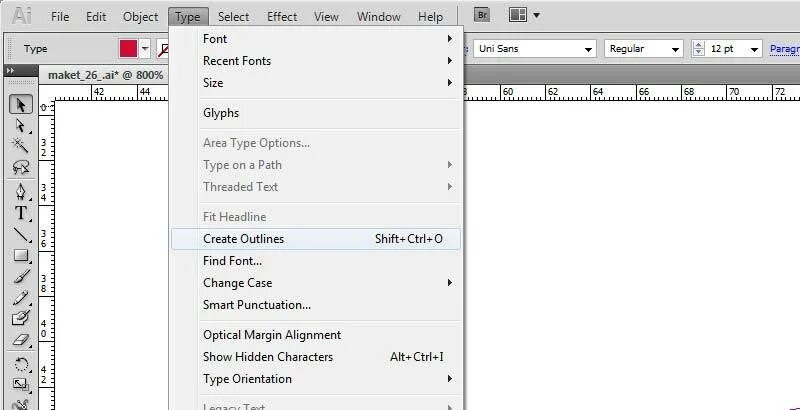Screen dimensions: 800x410
Task: Open the Uni Sans font family dropdown
Action: pyautogui.click(x=588, y=48)
